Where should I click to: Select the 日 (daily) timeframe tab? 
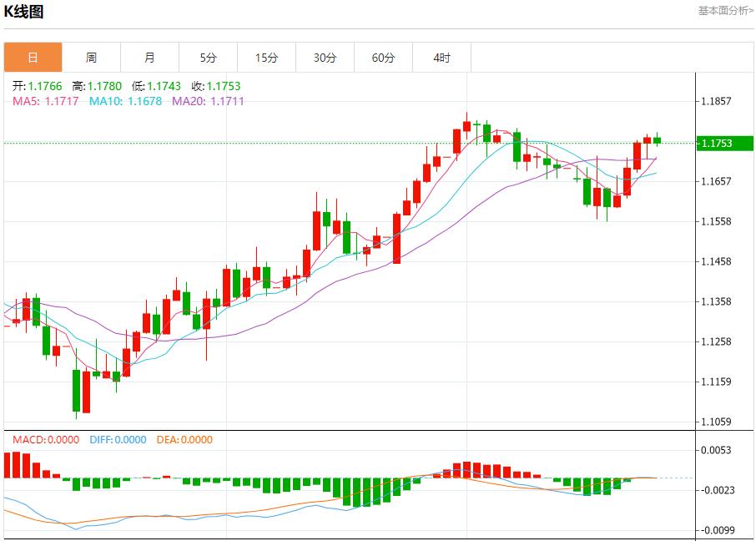click(x=33, y=58)
